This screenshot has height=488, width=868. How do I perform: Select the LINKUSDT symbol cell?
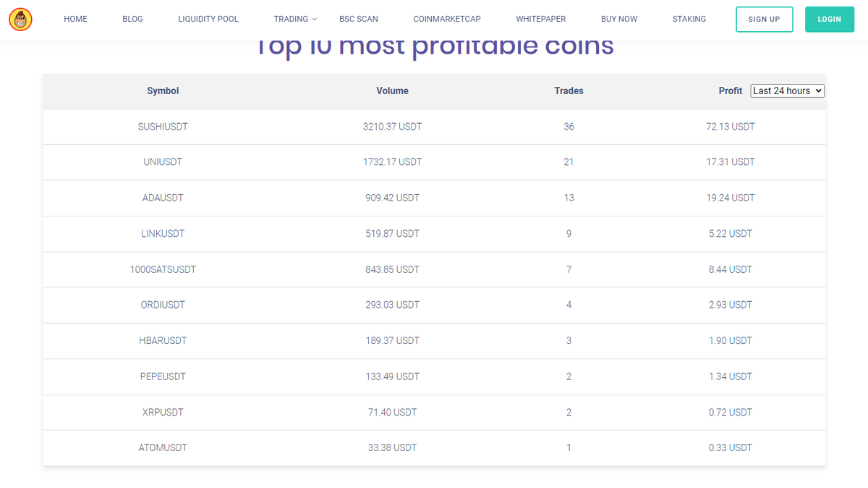(163, 234)
